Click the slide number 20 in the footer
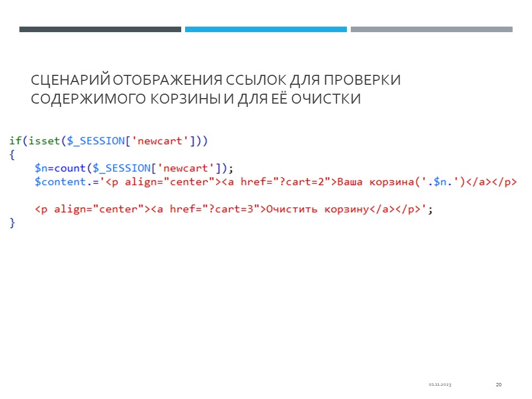Viewport: 532px width, 399px height. point(498,385)
